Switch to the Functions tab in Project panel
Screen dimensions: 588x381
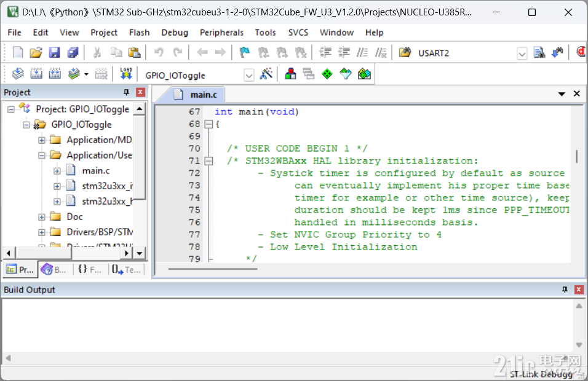[x=90, y=269]
